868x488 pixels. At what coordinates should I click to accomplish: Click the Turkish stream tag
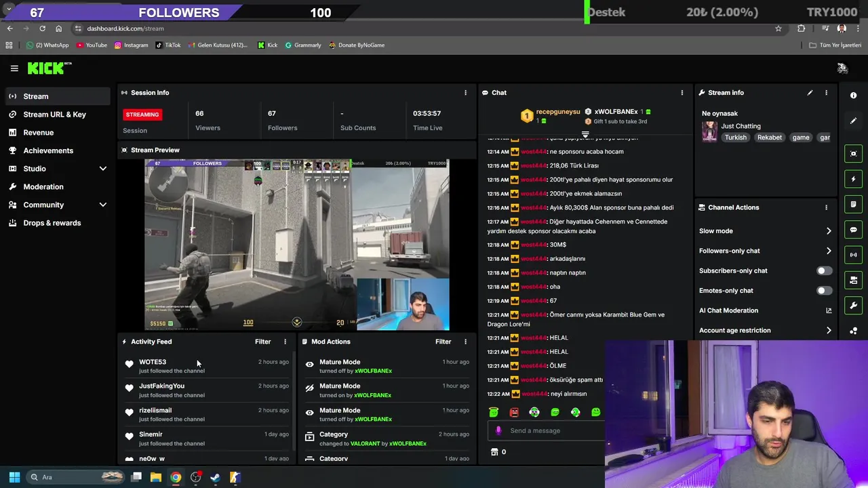[735, 138]
